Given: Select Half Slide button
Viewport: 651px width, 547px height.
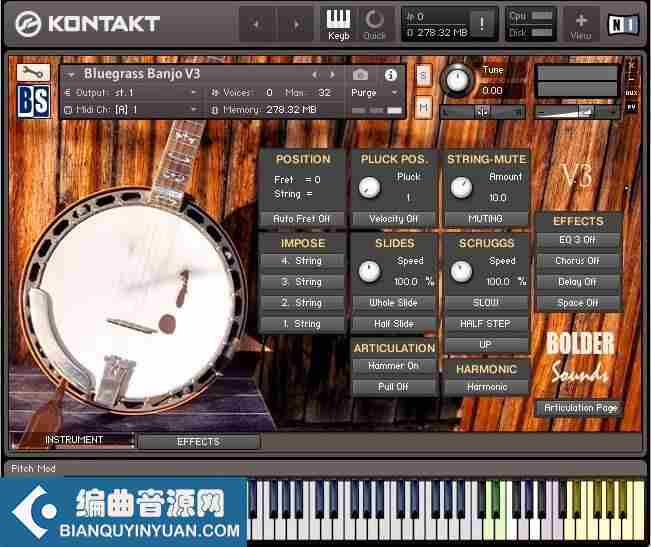Looking at the screenshot, I should click(x=394, y=324).
